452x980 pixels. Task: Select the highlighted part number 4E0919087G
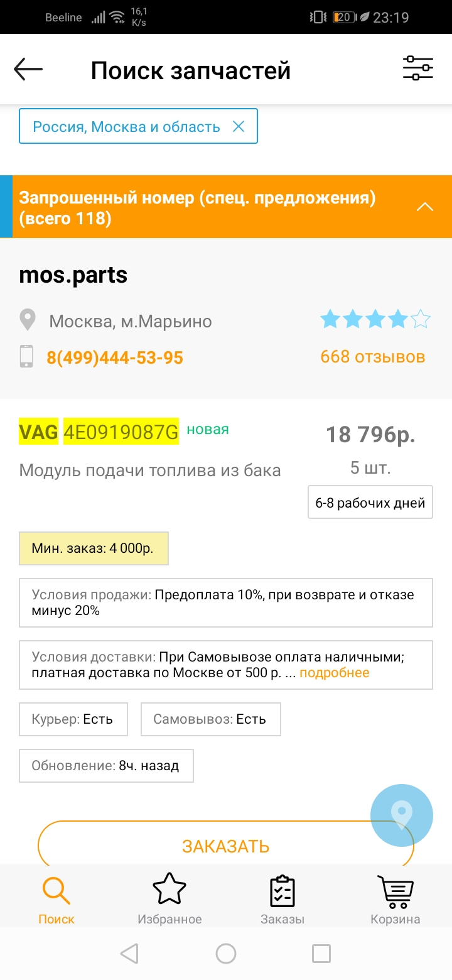[121, 432]
